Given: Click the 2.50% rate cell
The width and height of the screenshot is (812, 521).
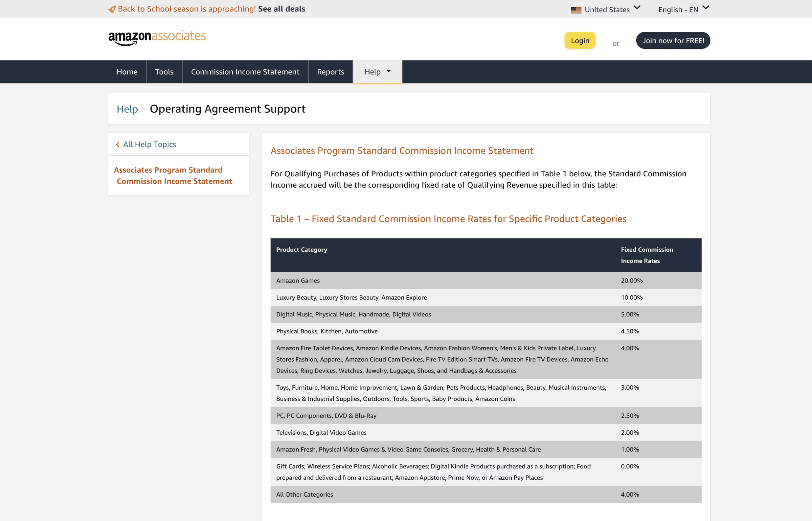Looking at the screenshot, I should tap(630, 415).
